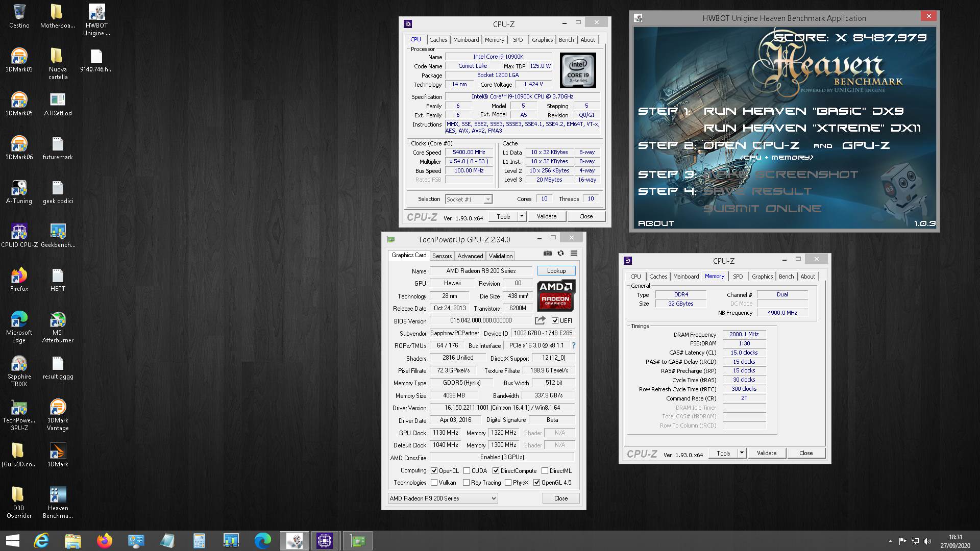Launch Sapphire TRIXX from the desktop
Screen dimensions: 980x551
(19, 371)
